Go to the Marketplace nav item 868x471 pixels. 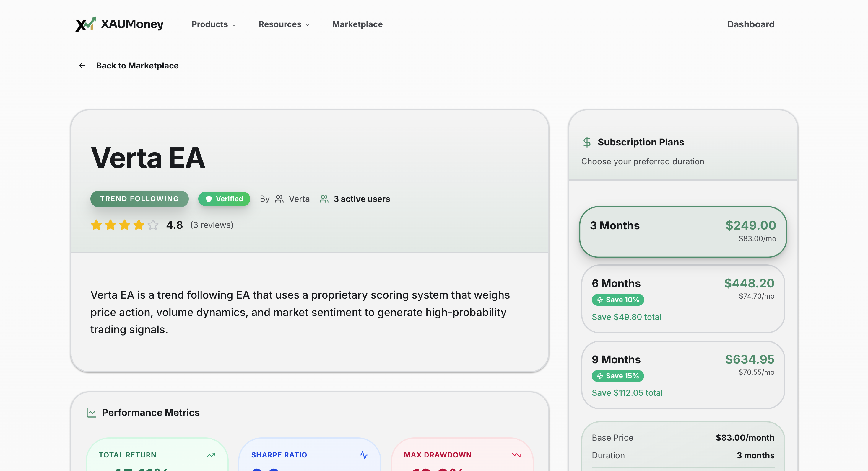(357, 24)
